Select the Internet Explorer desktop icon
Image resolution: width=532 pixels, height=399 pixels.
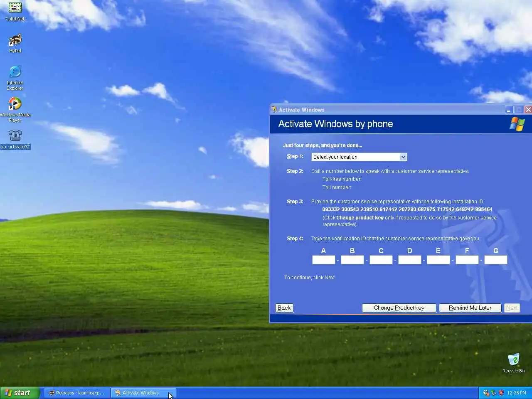point(15,78)
